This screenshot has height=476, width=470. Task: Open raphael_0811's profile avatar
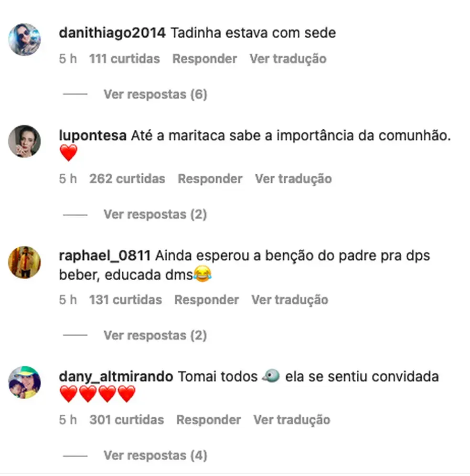[24, 262]
